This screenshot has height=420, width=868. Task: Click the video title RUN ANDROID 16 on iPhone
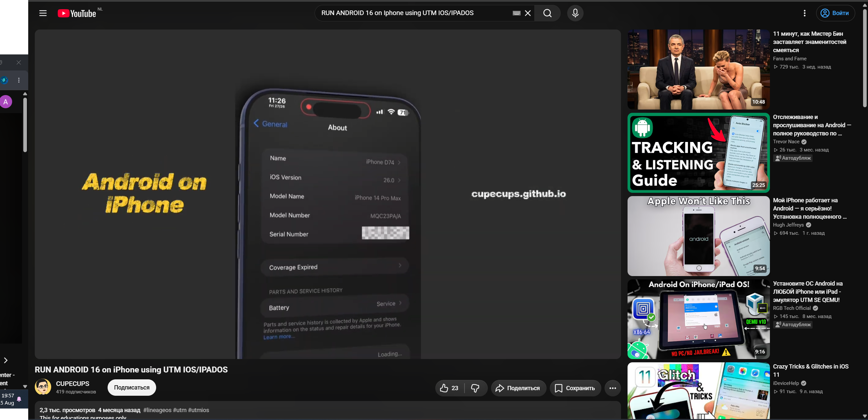point(131,370)
